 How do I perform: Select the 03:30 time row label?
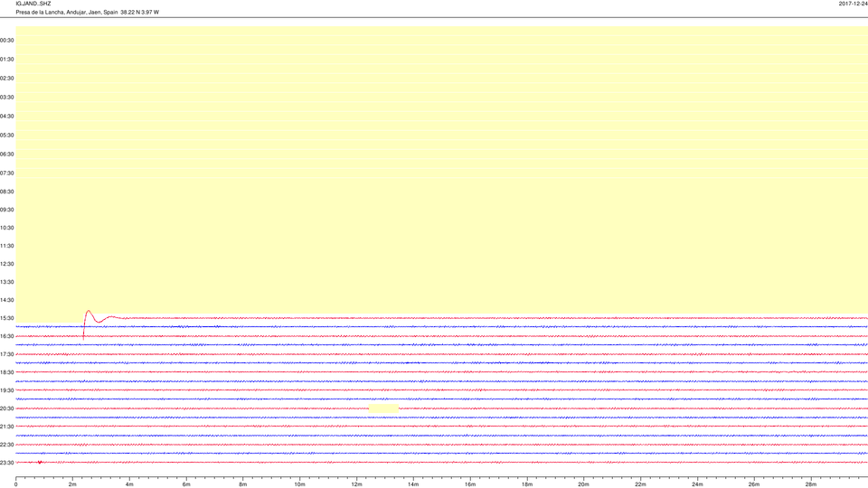click(x=7, y=97)
